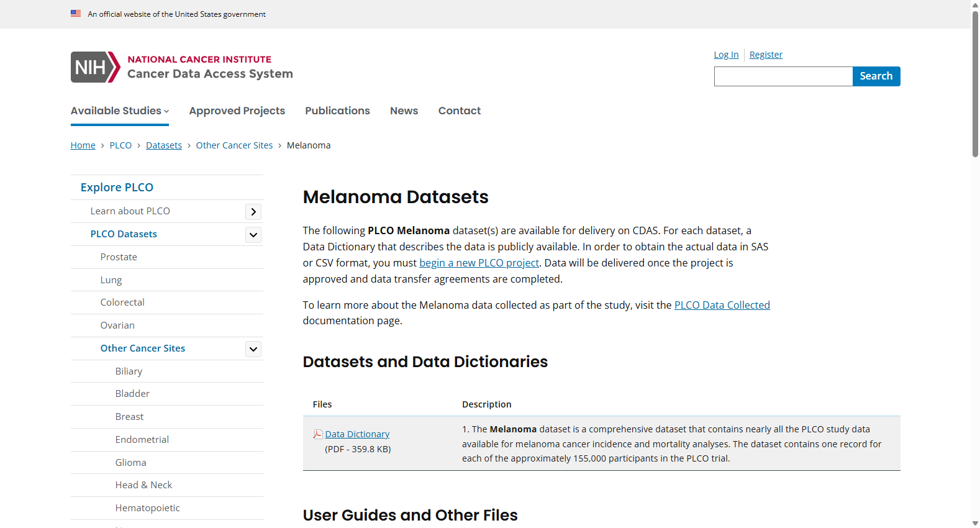Go to Home via breadcrumb

pyautogui.click(x=83, y=145)
